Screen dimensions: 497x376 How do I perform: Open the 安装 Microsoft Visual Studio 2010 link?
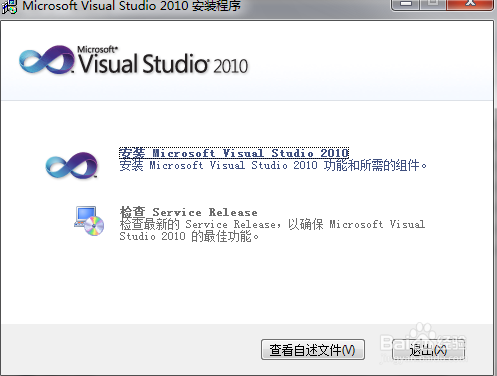coord(234,153)
